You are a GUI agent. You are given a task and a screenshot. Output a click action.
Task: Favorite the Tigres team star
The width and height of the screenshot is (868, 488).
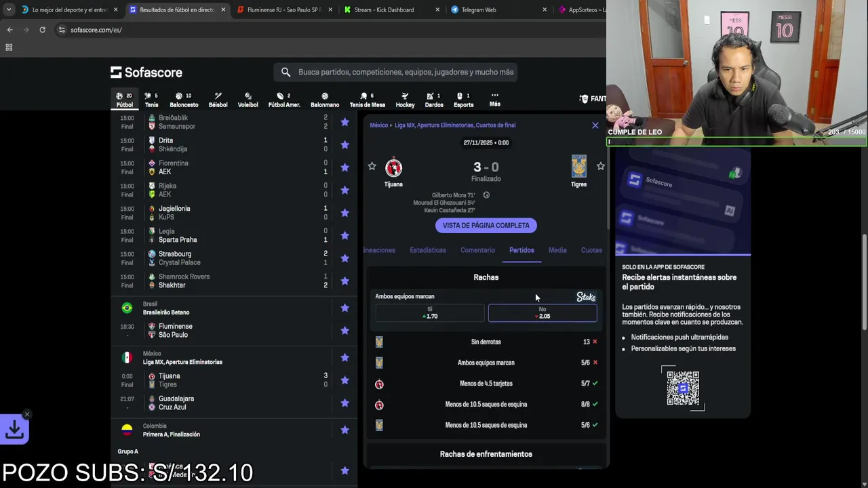coord(600,166)
